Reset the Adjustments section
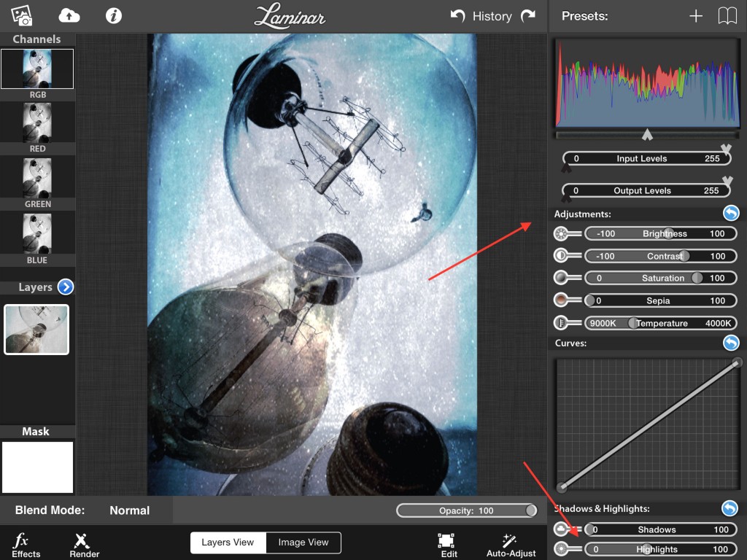Image resolution: width=747 pixels, height=560 pixels. pyautogui.click(x=731, y=213)
